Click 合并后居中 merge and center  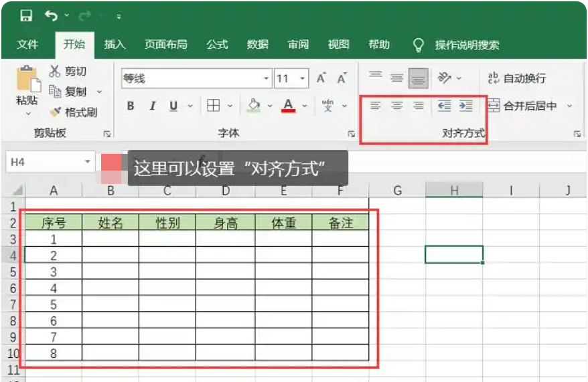[522, 106]
